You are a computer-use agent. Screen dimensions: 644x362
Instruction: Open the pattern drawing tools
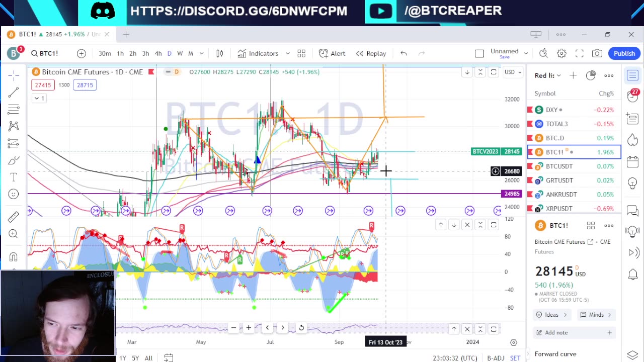tap(14, 126)
